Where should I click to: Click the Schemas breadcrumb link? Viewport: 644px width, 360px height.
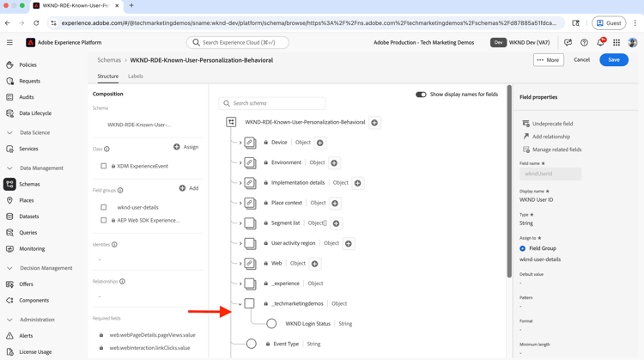109,60
